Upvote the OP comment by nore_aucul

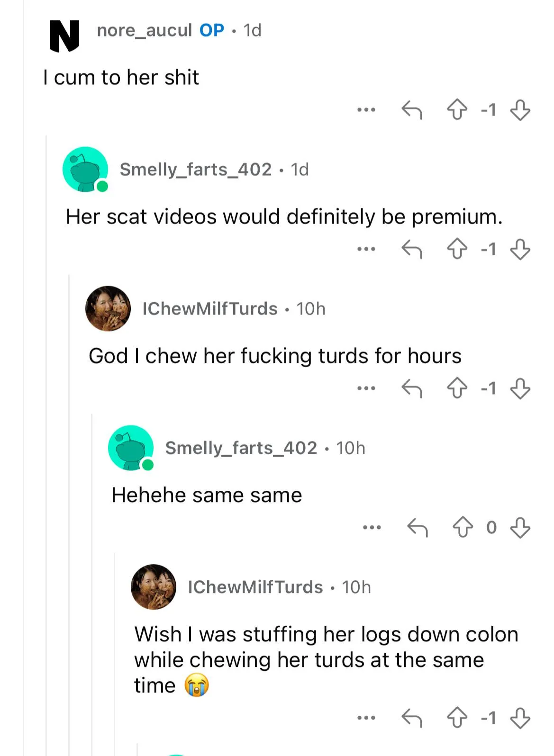457,110
